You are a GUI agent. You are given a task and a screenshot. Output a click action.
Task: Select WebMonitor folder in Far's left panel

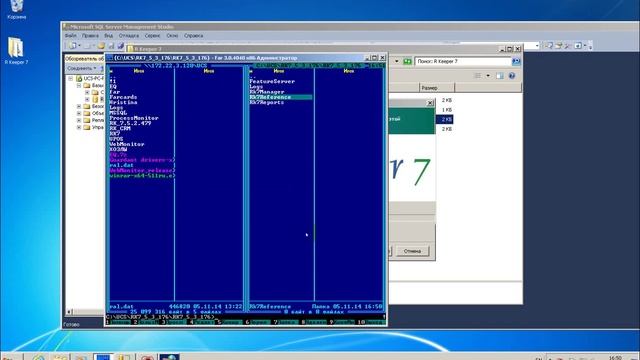pos(127,144)
